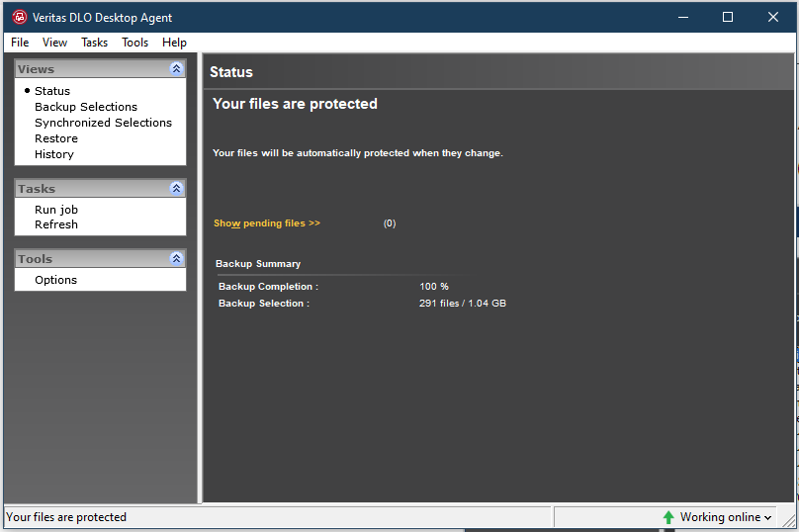Click the Backup Selection label
The image size is (799, 532).
pos(263,304)
